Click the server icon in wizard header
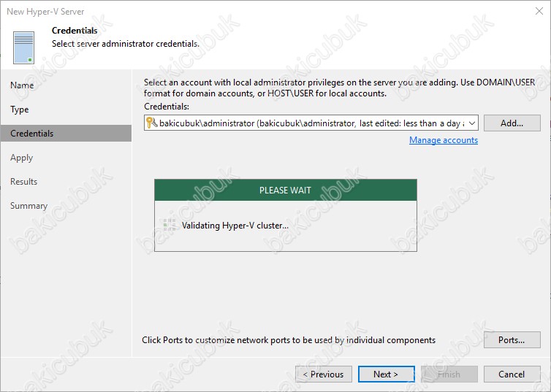Viewport: 551px width, 392px height. coord(23,47)
